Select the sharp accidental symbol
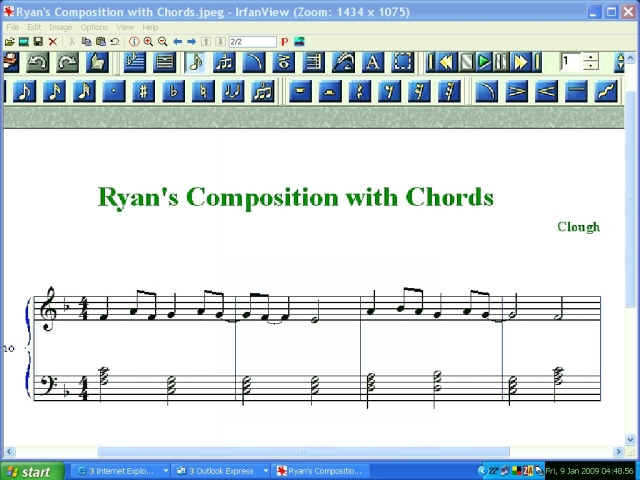 143,91
